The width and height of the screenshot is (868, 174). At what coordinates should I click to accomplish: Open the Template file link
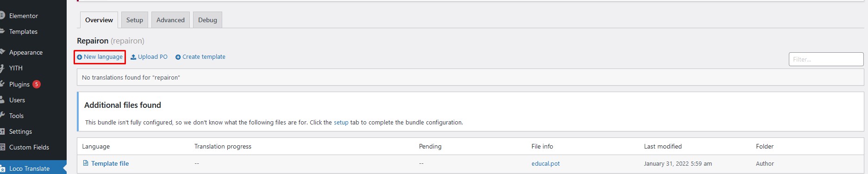pyautogui.click(x=110, y=163)
